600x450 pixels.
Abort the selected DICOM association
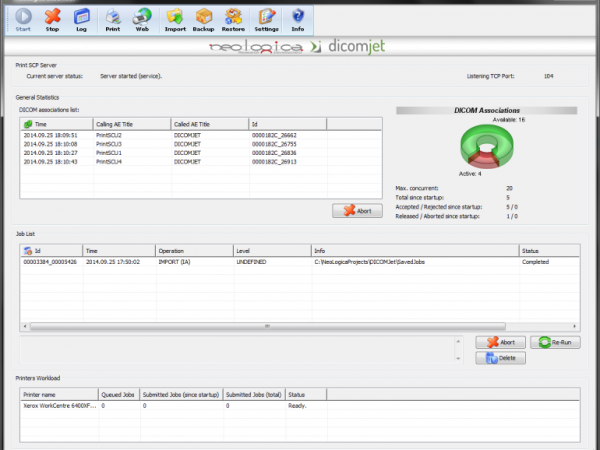coord(357,211)
